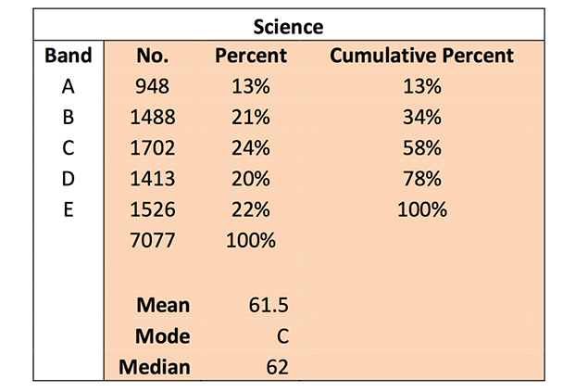
Task: Click the Median label cell
Action: pyautogui.click(x=155, y=366)
